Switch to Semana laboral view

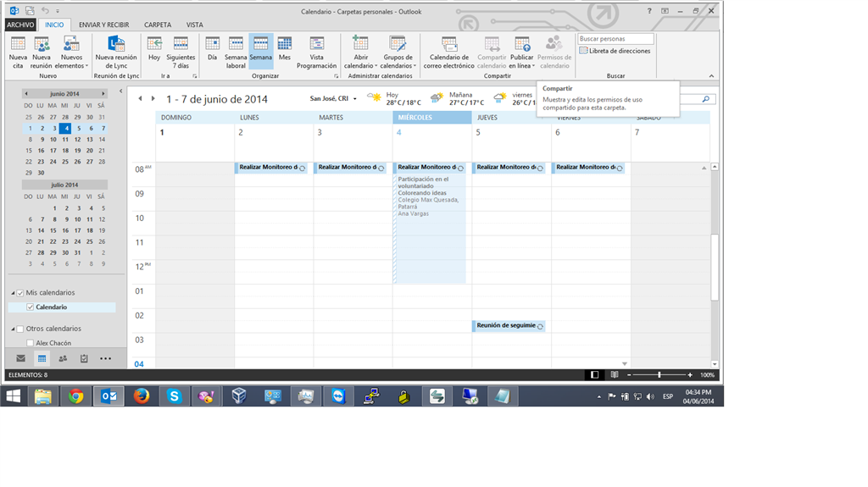pos(236,53)
